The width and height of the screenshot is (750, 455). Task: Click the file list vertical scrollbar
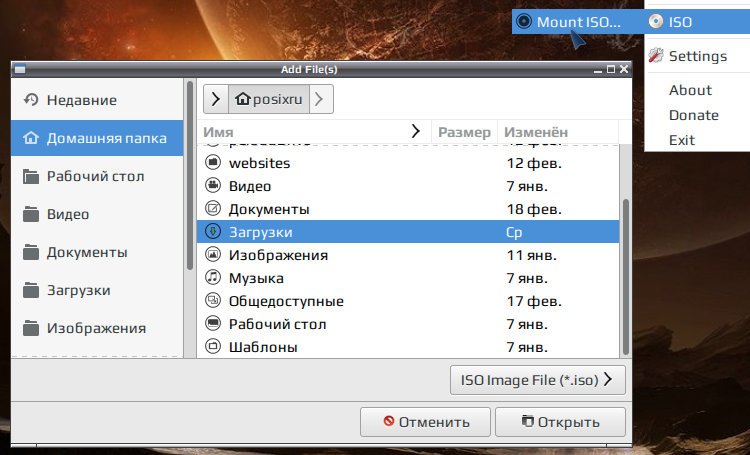[x=625, y=277]
